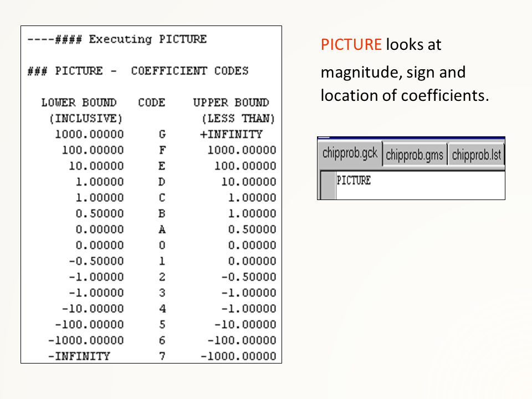The image size is (532, 399).
Task: Click the 'location of coefficients.' caption line
Action: [405, 95]
